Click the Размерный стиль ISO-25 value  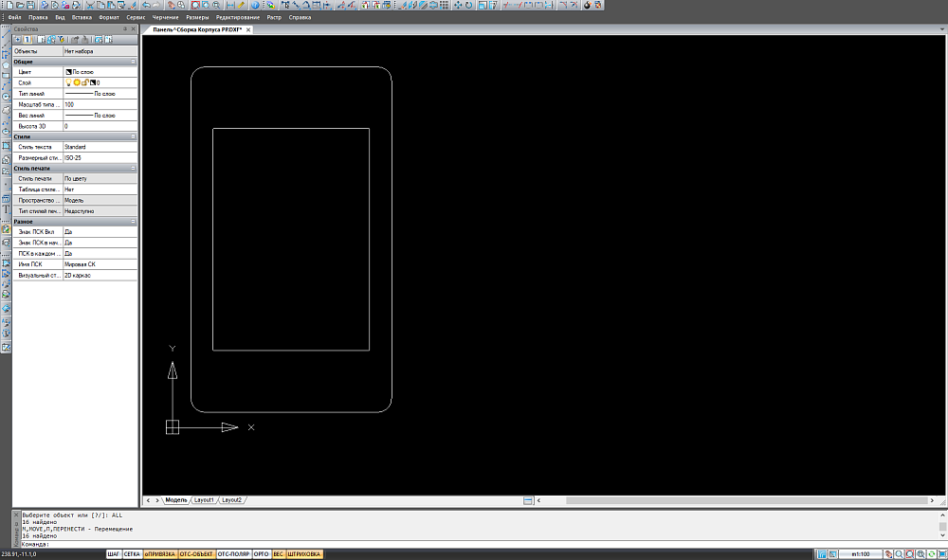tap(100, 157)
